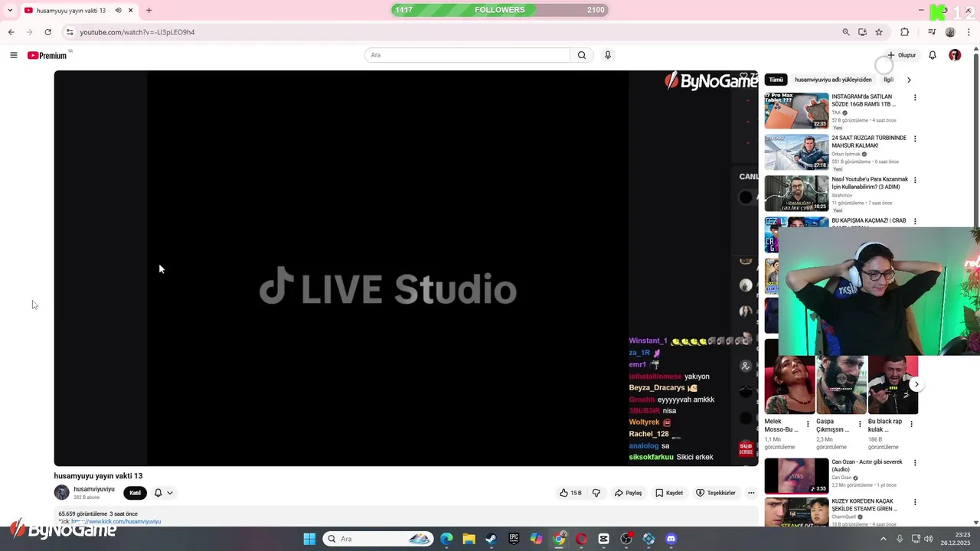Open husamviyuviyu channel avatar
The height and width of the screenshot is (551, 980).
point(61,493)
